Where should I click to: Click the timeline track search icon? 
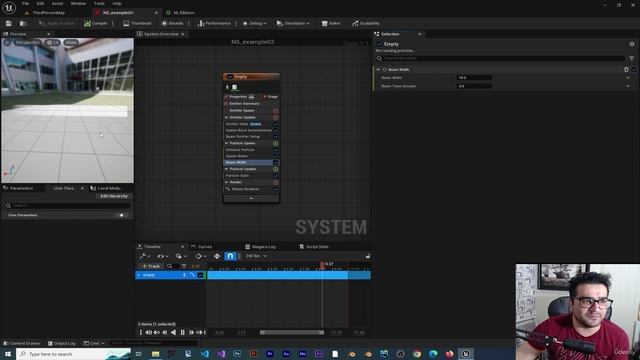169,266
